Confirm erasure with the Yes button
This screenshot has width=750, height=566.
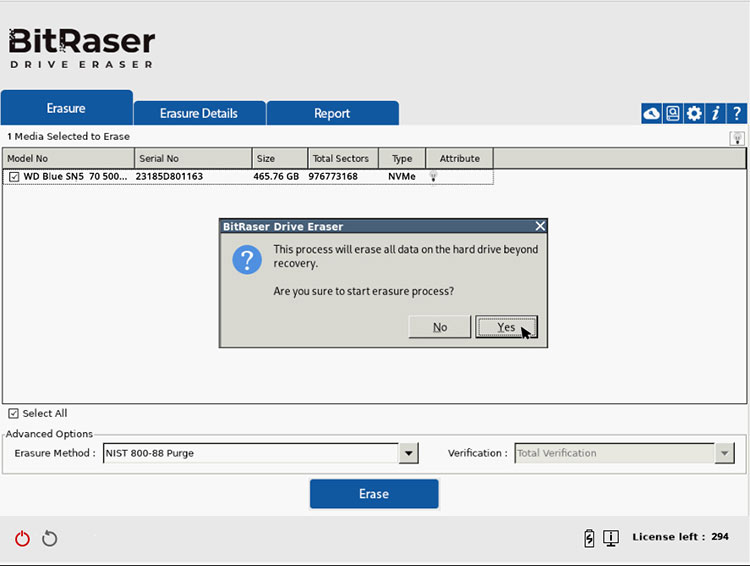(507, 327)
